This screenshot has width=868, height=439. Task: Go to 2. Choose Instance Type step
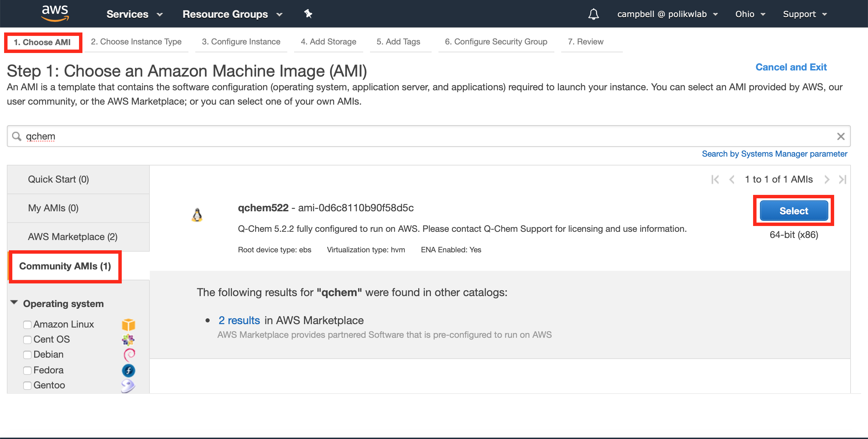pos(136,42)
